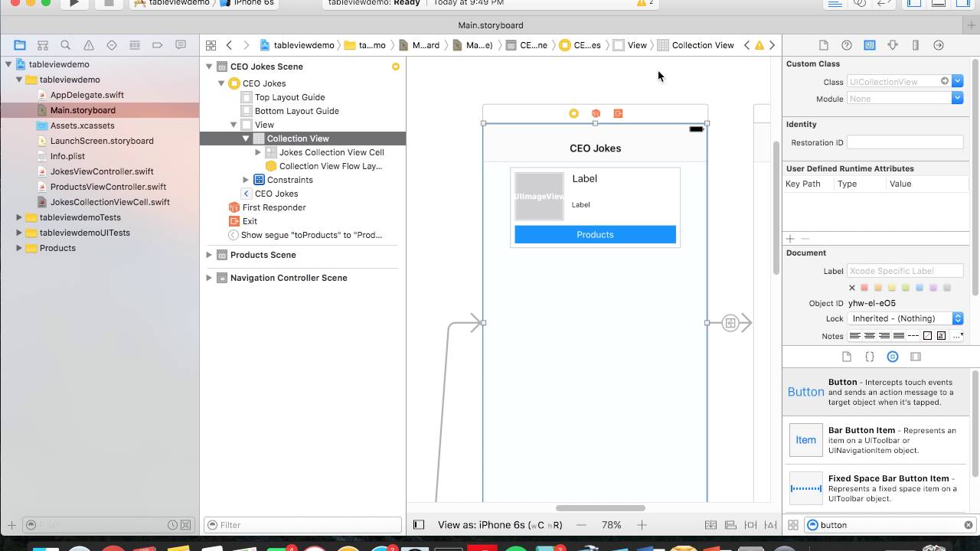Click the UIImageView placeholder in cell

coord(539,197)
